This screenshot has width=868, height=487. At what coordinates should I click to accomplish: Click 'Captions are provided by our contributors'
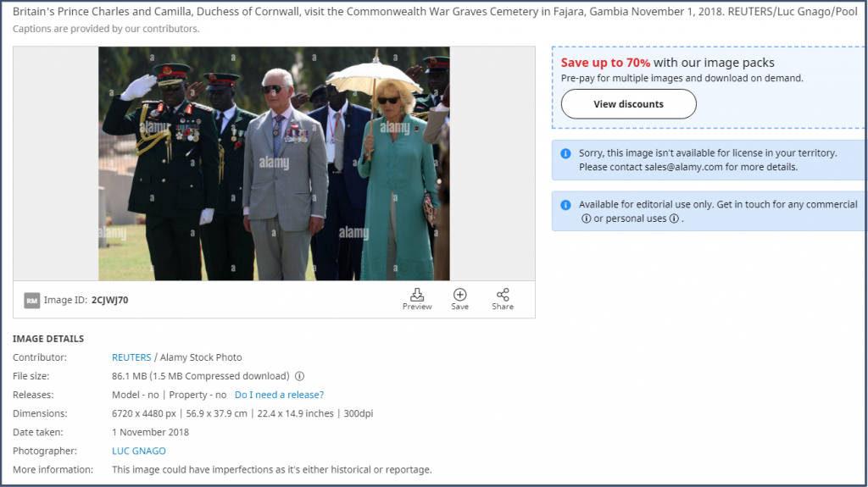(106, 29)
